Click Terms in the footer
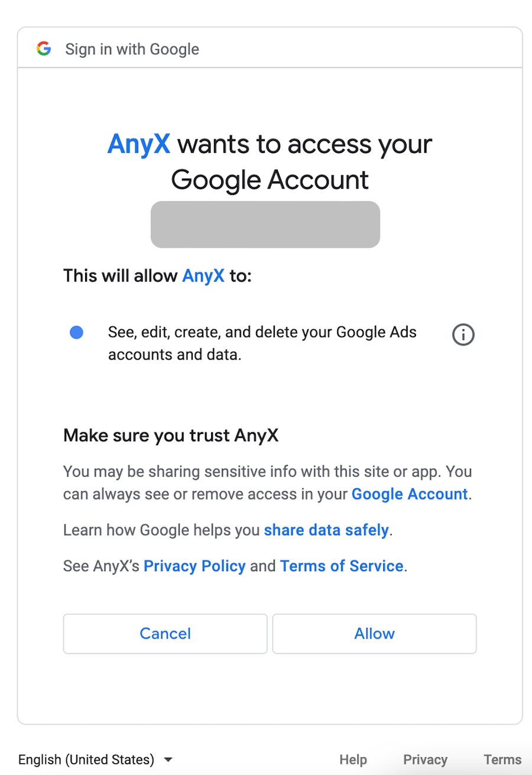The image size is (532, 775). pos(502,760)
